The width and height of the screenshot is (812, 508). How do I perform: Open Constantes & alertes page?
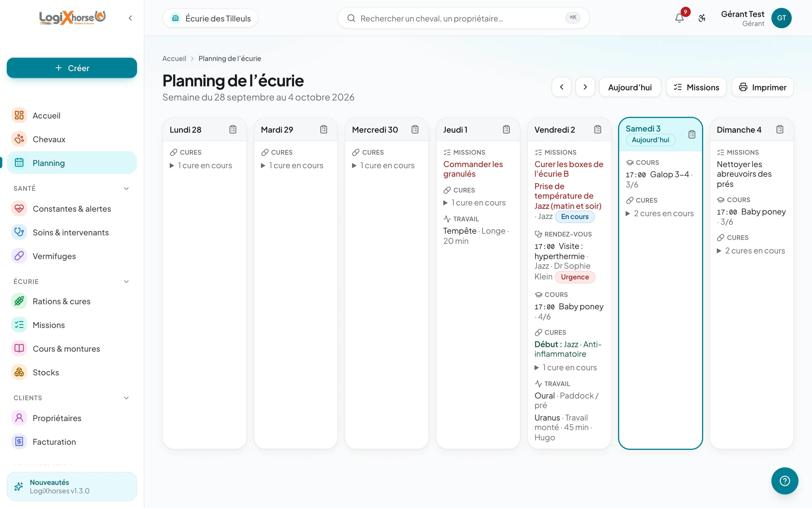coord(72,209)
